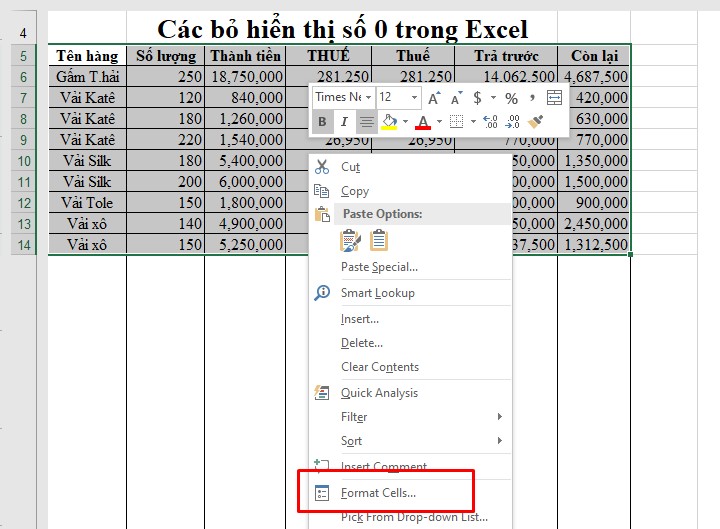This screenshot has width=720, height=529.
Task: Click the Decrease Font Size icon
Action: click(x=456, y=98)
